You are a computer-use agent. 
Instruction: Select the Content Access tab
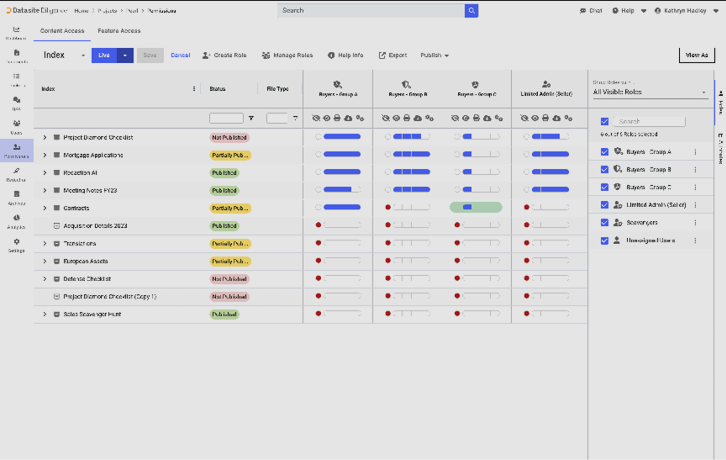coord(63,31)
